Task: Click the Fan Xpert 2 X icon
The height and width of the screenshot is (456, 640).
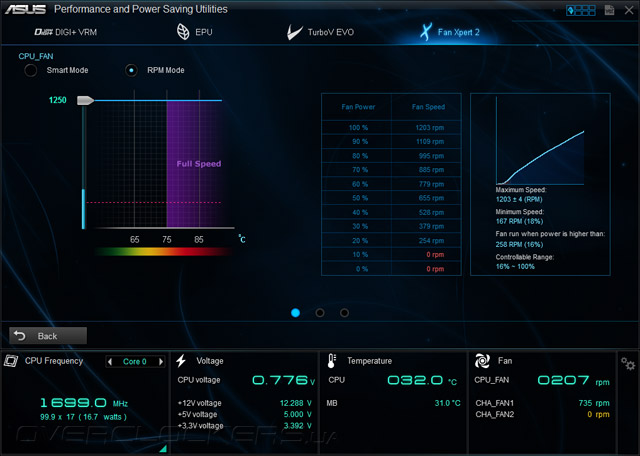Action: tap(426, 32)
